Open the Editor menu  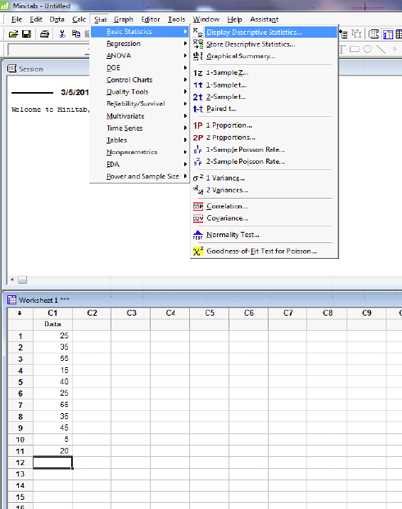150,19
